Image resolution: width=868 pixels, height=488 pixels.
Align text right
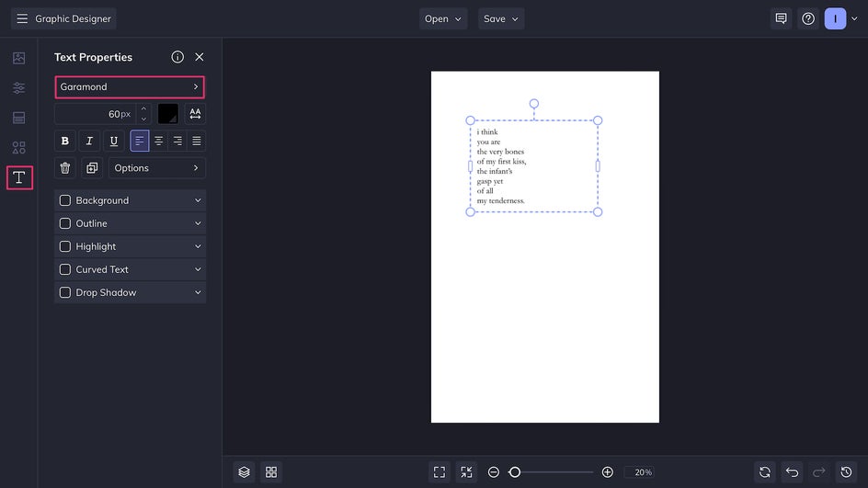[177, 142]
